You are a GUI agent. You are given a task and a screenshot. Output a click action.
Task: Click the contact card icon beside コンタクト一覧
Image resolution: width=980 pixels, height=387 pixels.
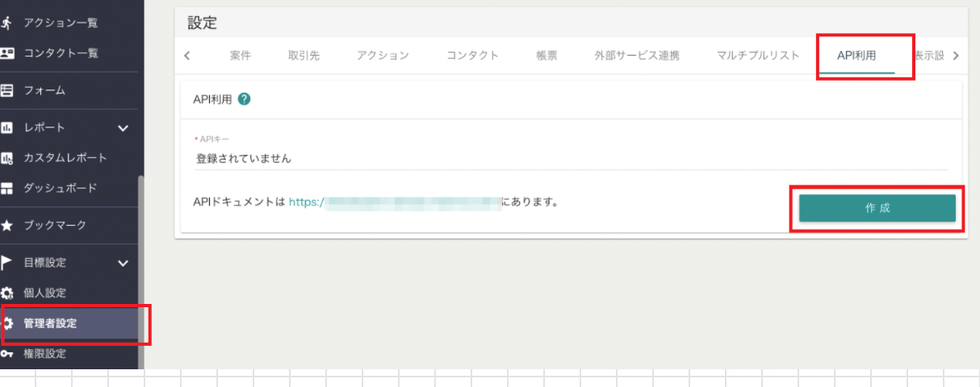coord(7,53)
